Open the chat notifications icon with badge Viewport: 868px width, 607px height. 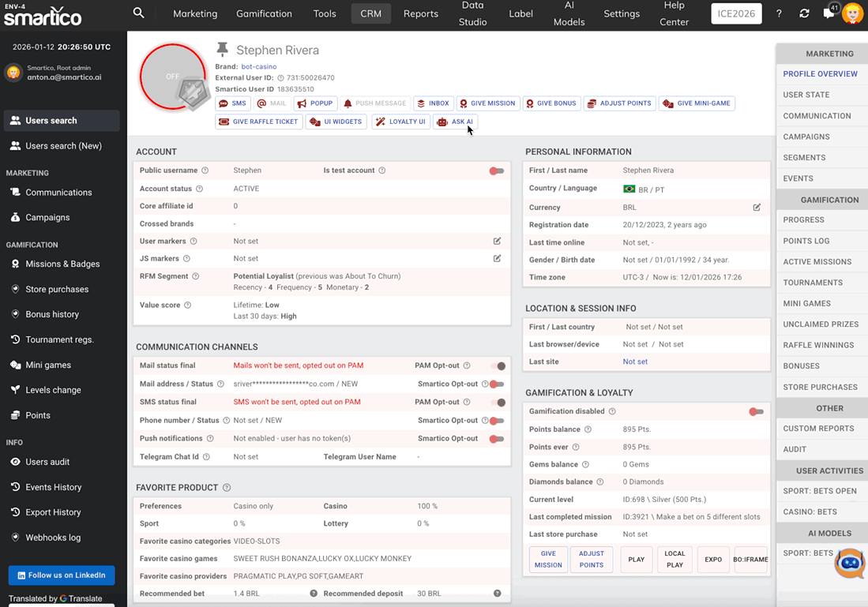pos(829,13)
